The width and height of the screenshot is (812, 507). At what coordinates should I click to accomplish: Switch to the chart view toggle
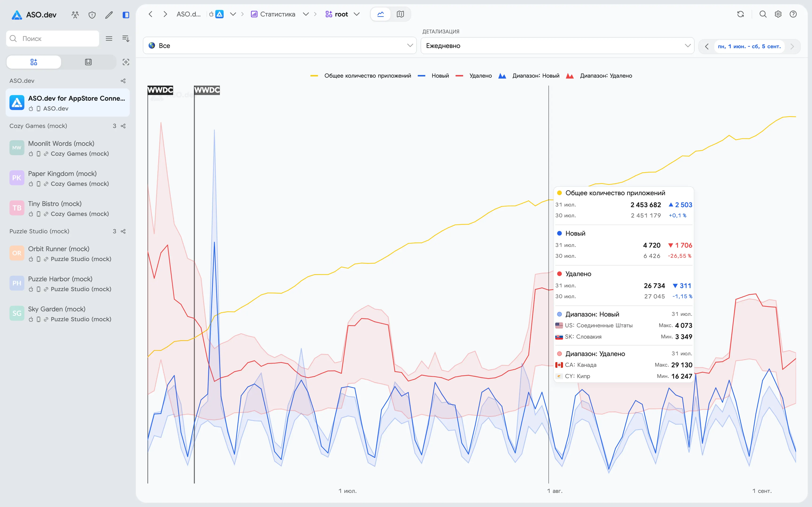381,14
